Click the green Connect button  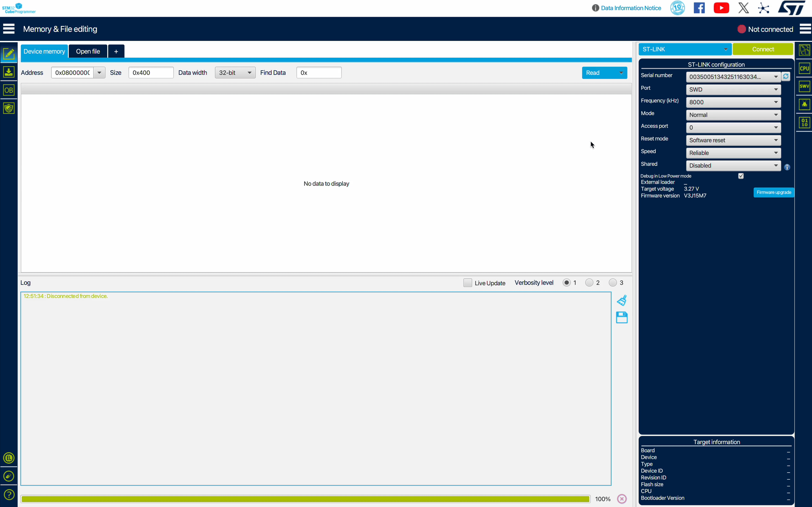pyautogui.click(x=763, y=49)
